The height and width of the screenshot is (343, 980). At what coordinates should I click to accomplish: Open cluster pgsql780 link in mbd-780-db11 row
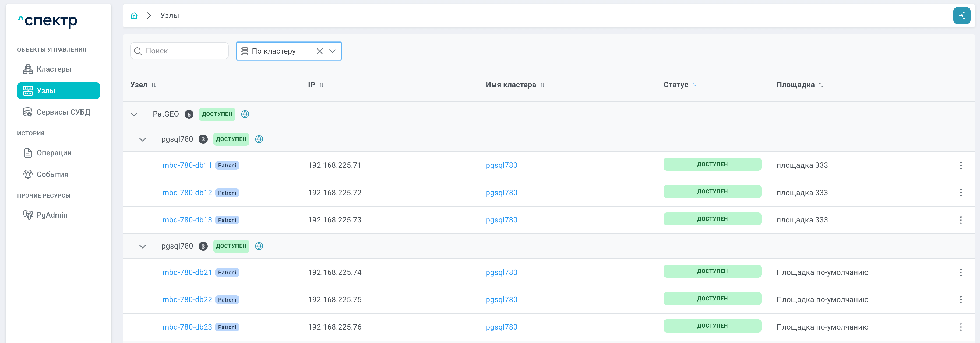(x=501, y=165)
